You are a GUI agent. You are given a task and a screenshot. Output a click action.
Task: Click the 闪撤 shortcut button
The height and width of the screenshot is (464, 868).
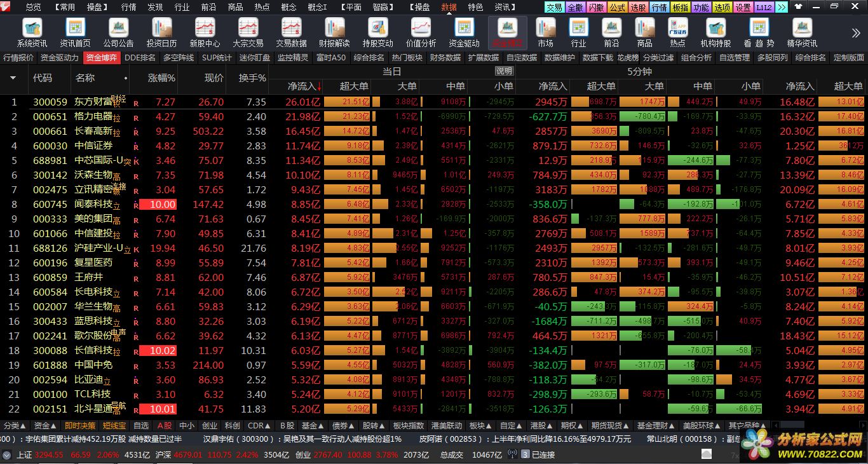click(x=596, y=7)
